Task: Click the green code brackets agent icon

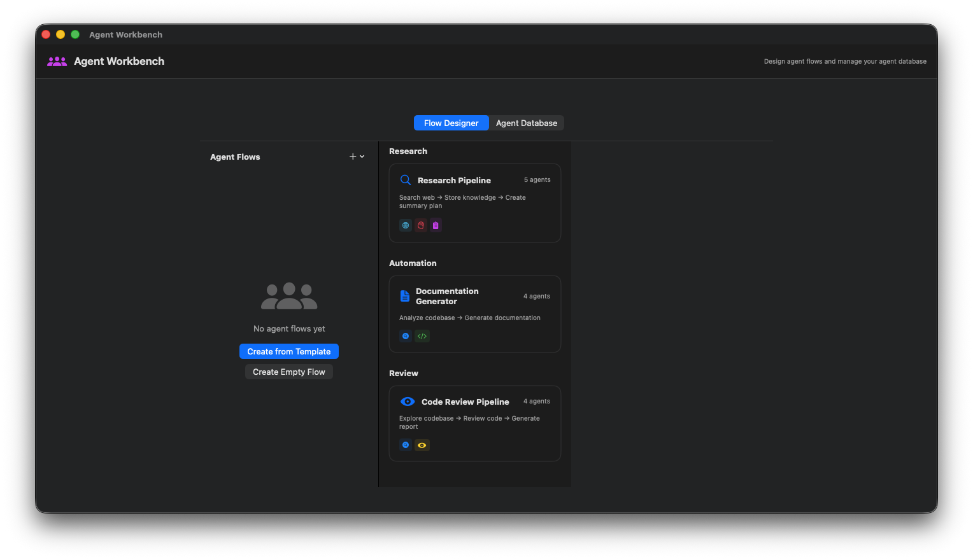Action: tap(422, 336)
